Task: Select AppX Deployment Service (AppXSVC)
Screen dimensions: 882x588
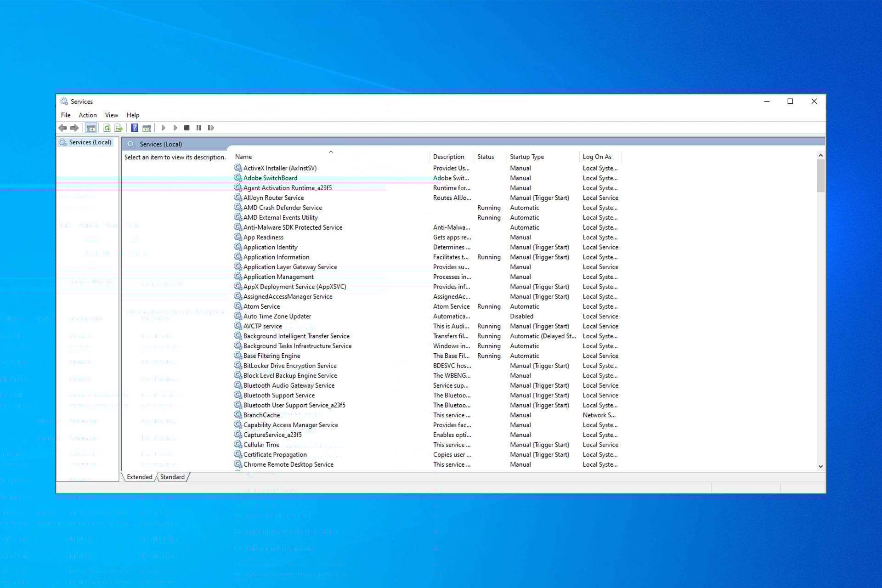Action: click(294, 286)
